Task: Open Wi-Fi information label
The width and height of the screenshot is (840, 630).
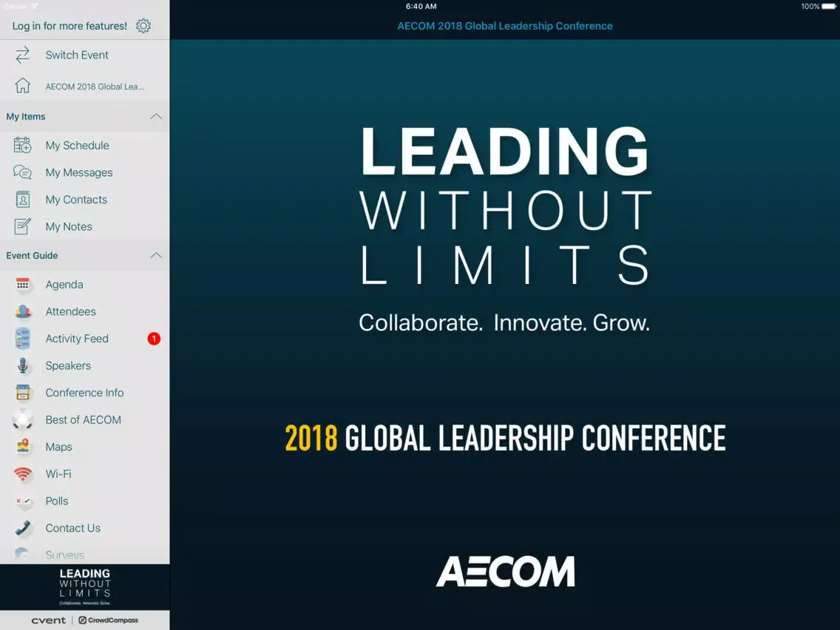Action: point(58,473)
